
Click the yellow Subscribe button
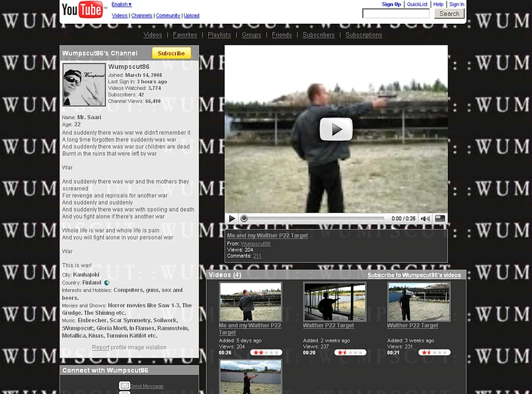tap(171, 54)
